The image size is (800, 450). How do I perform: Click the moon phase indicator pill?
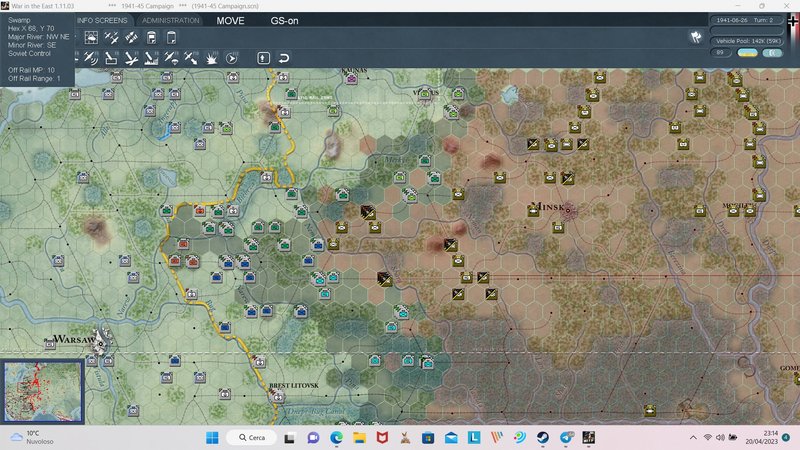772,53
